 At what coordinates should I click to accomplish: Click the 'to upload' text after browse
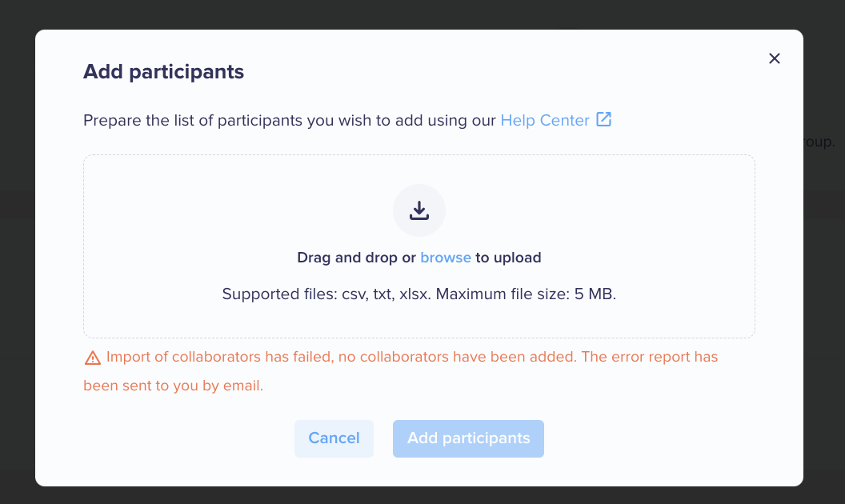pyautogui.click(x=508, y=258)
